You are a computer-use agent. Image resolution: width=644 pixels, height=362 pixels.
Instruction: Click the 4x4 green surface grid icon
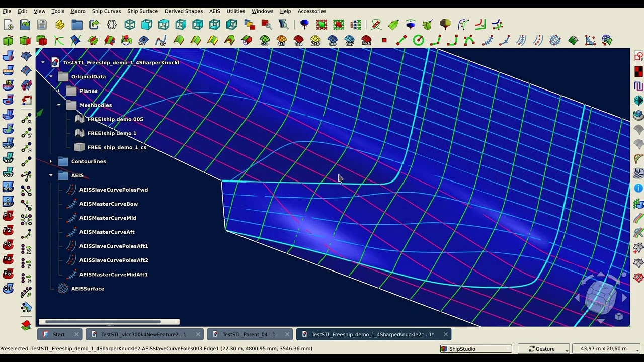(x=265, y=40)
